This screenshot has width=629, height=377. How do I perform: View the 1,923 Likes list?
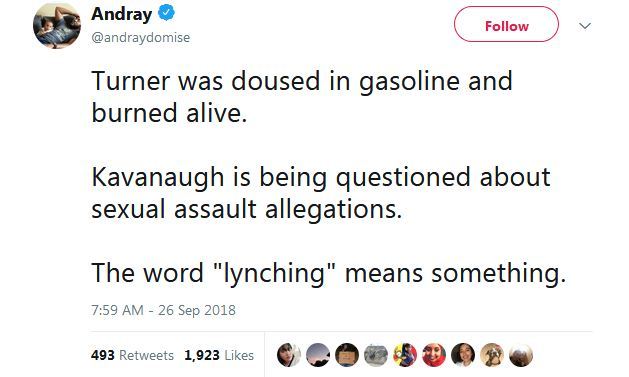219,355
